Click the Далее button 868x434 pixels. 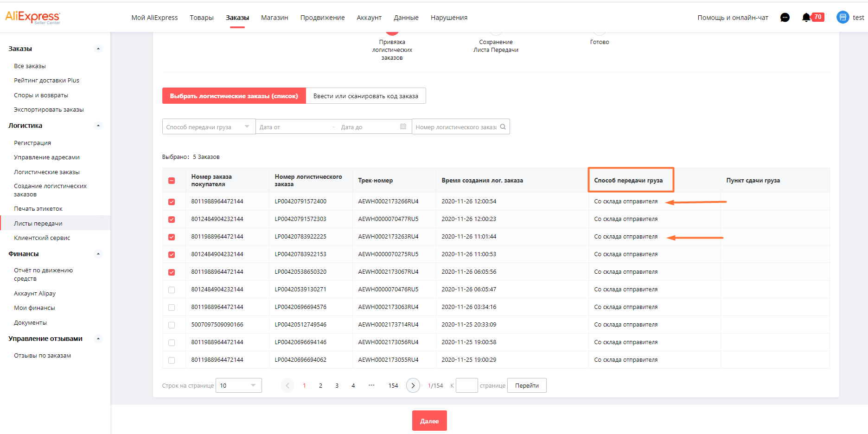coord(429,421)
